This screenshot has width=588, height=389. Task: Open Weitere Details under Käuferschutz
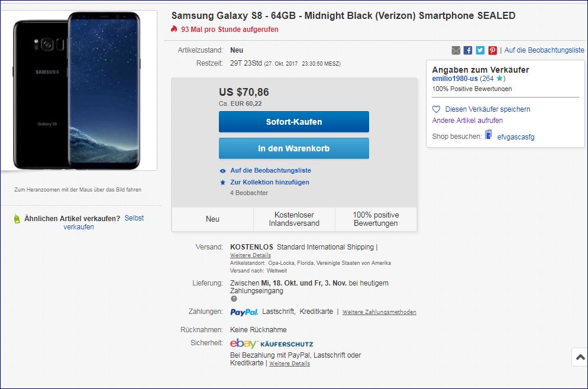click(x=289, y=364)
